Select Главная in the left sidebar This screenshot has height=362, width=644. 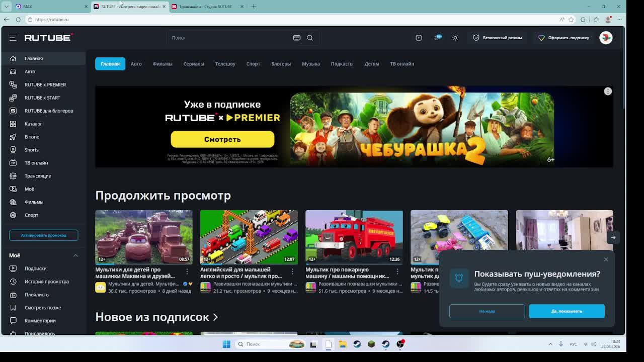pos(44,58)
